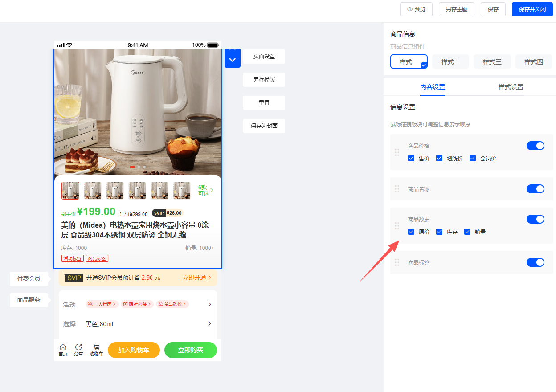556x392 pixels.
Task: Click the 保存并关闭 button
Action: tap(532, 9)
